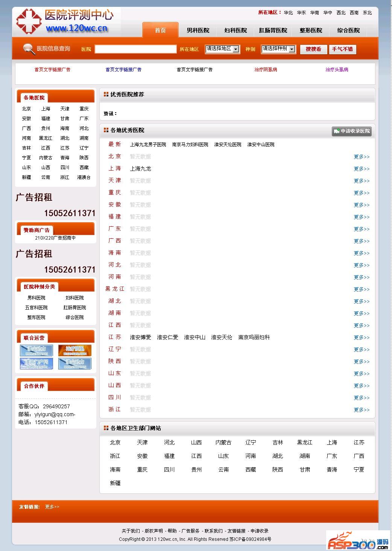This screenshot has height=551, width=392.
Task: Select the 江苏 region label in hospital list
Action: pyautogui.click(x=115, y=337)
